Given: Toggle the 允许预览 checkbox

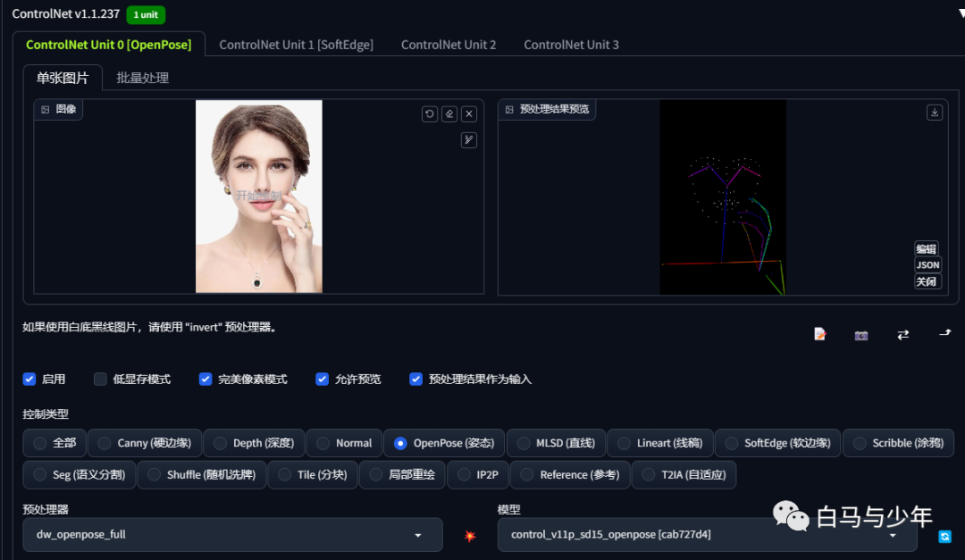Looking at the screenshot, I should click(322, 379).
